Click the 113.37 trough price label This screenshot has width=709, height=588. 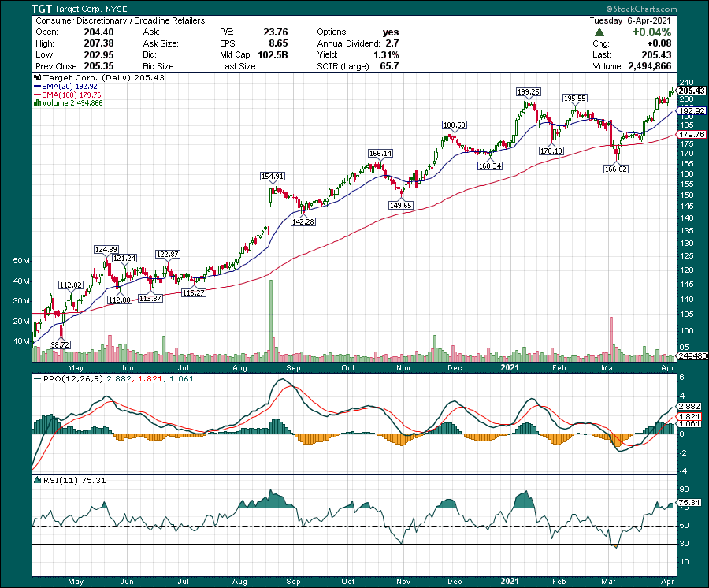[150, 298]
